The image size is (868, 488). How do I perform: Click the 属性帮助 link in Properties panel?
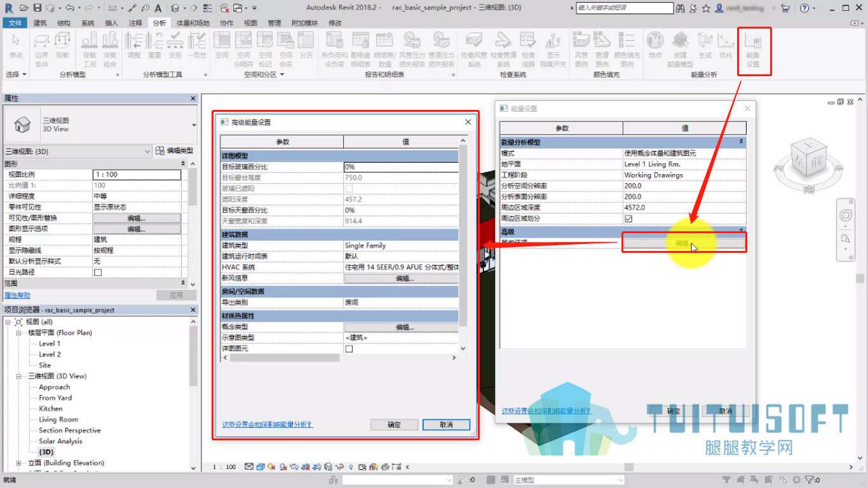click(18, 295)
